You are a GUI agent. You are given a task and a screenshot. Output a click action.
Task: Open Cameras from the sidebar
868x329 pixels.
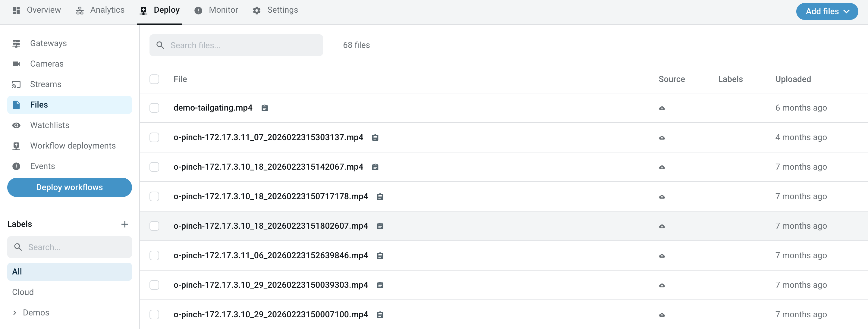(69, 64)
